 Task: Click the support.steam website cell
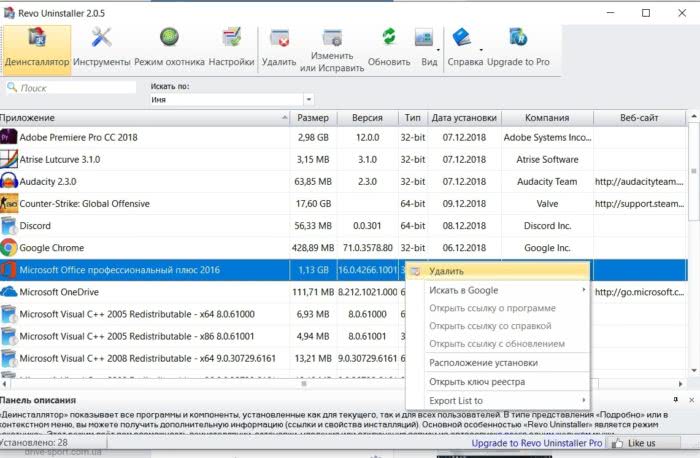tap(639, 204)
